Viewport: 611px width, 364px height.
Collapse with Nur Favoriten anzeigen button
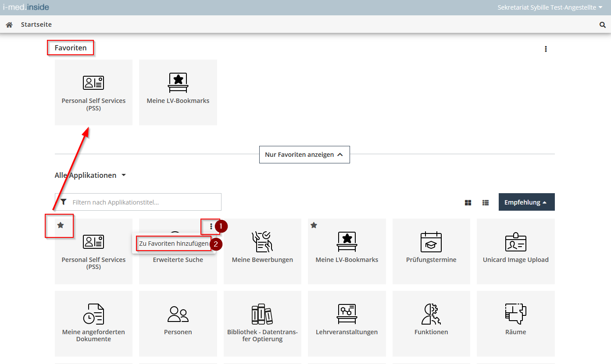click(x=304, y=155)
